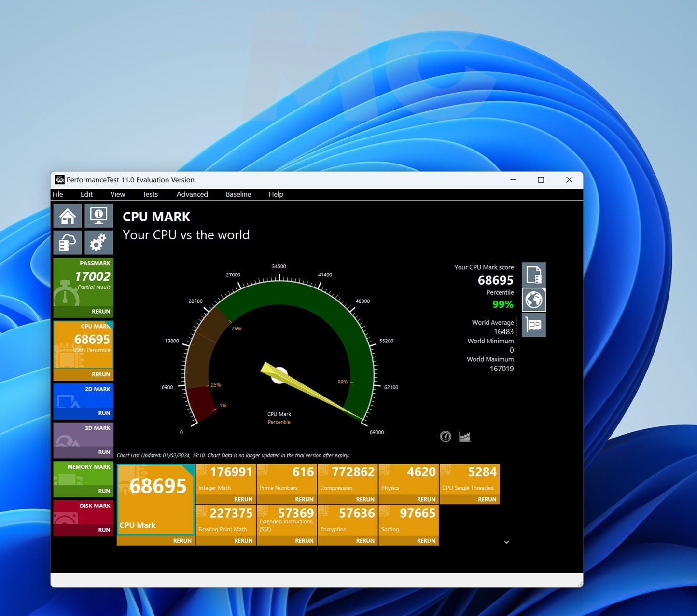The width and height of the screenshot is (697, 616).
Task: Switch to the gauge dial view icon
Action: tap(446, 437)
